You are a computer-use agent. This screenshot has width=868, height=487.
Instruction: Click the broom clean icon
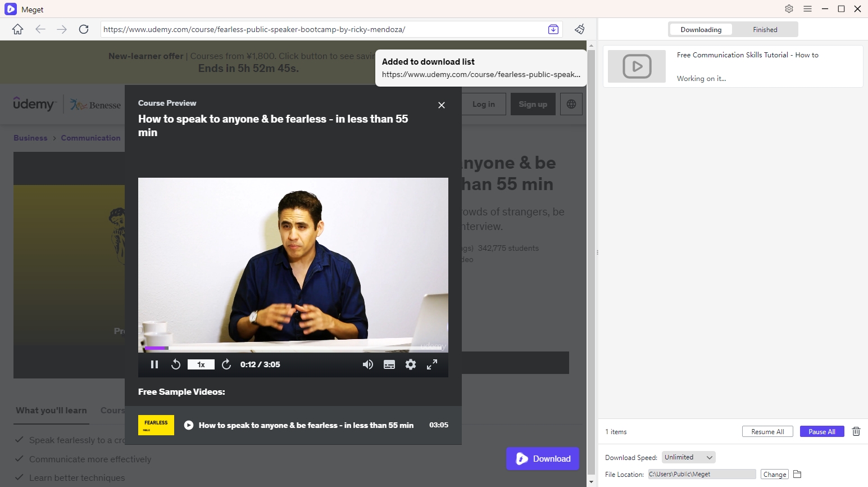580,29
